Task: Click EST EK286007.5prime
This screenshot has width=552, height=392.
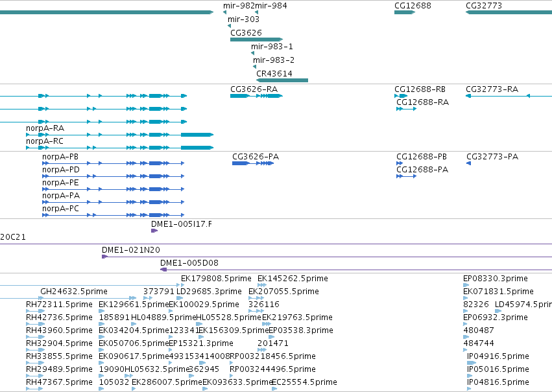Action: (x=167, y=383)
